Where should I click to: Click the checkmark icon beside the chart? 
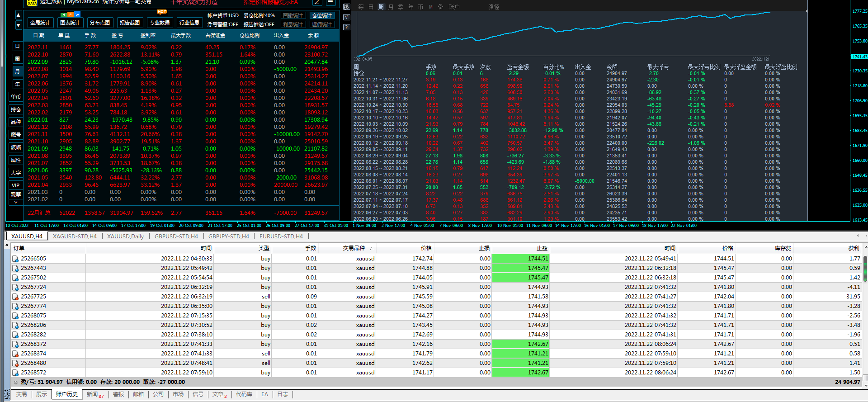(x=347, y=17)
